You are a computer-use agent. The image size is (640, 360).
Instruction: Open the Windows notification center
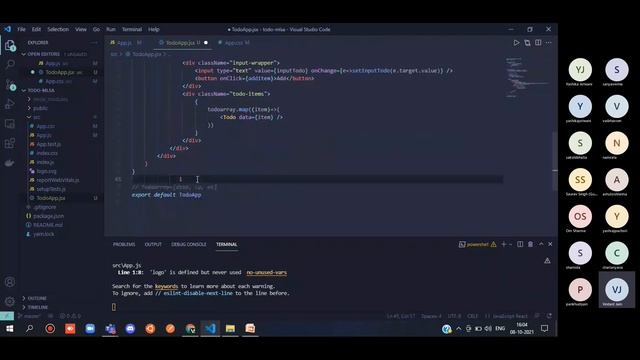[x=544, y=329]
